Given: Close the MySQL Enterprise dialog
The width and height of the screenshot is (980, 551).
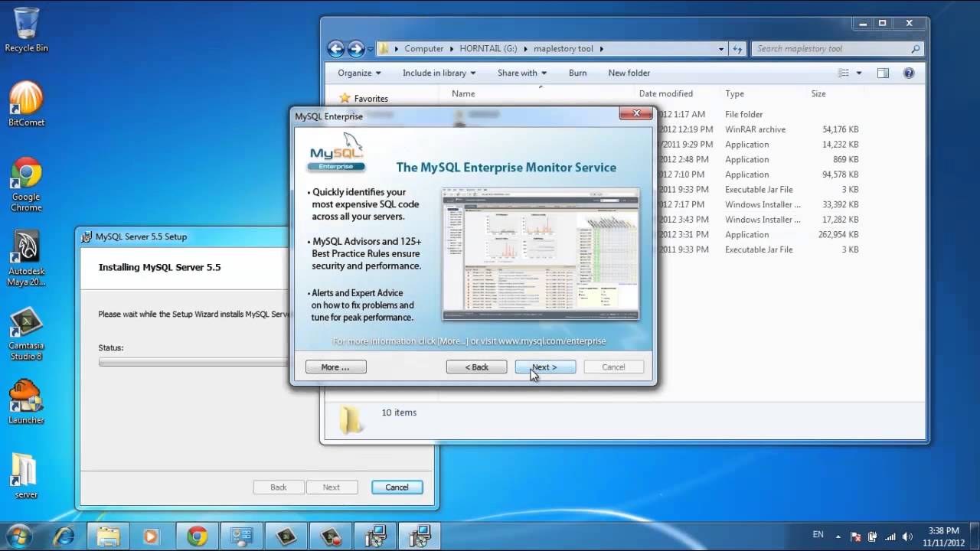Looking at the screenshot, I should point(635,114).
